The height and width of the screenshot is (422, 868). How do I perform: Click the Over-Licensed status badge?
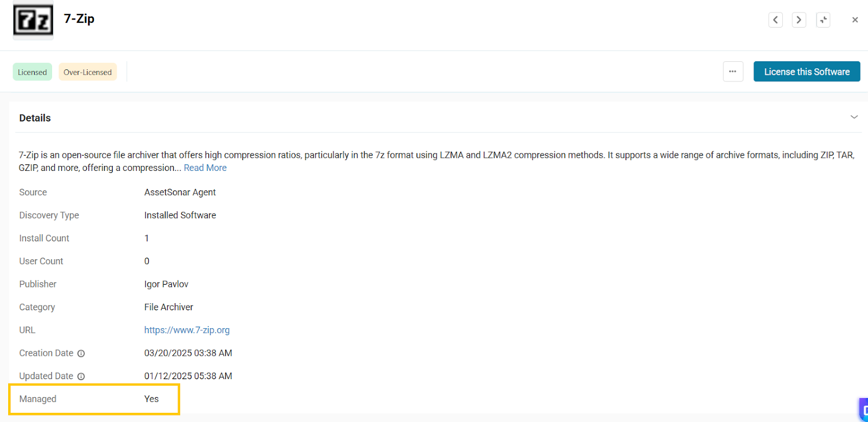pyautogui.click(x=87, y=72)
